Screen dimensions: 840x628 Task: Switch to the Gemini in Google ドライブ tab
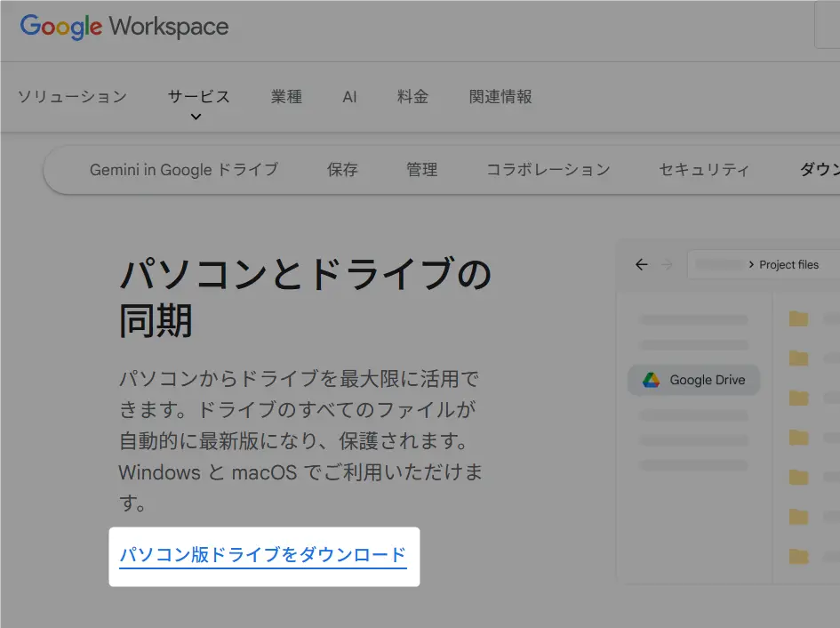click(x=184, y=169)
